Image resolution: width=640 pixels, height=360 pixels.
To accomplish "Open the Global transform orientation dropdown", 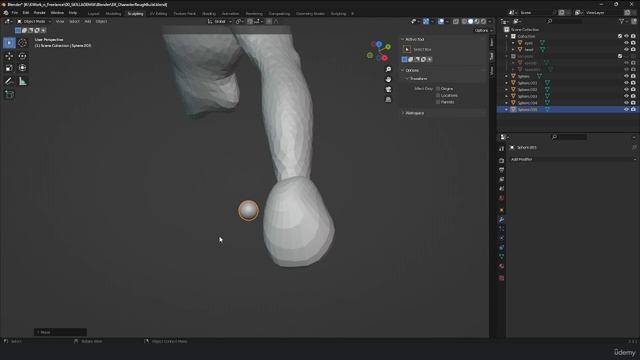I will [220, 21].
